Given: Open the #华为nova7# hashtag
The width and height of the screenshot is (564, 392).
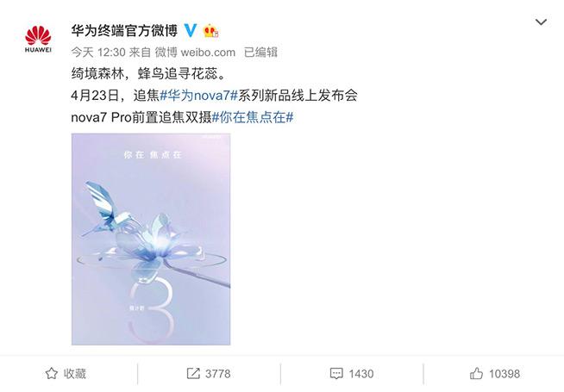Looking at the screenshot, I should [x=198, y=96].
